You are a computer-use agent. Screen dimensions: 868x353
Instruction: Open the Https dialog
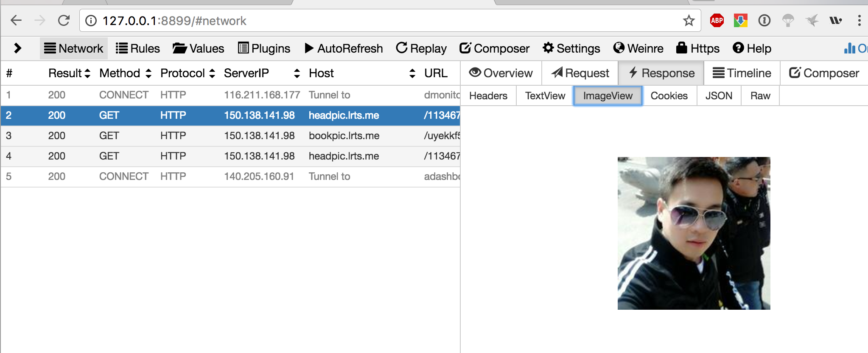(x=698, y=48)
